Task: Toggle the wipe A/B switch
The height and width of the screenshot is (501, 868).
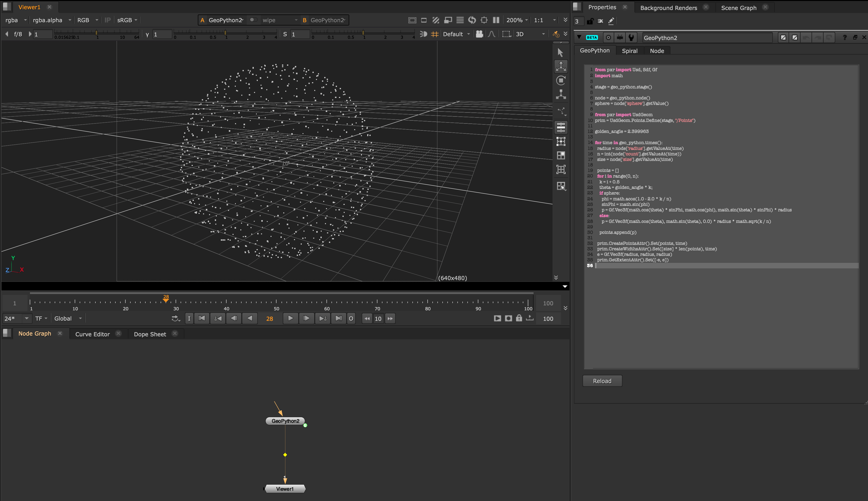Action: (x=254, y=20)
